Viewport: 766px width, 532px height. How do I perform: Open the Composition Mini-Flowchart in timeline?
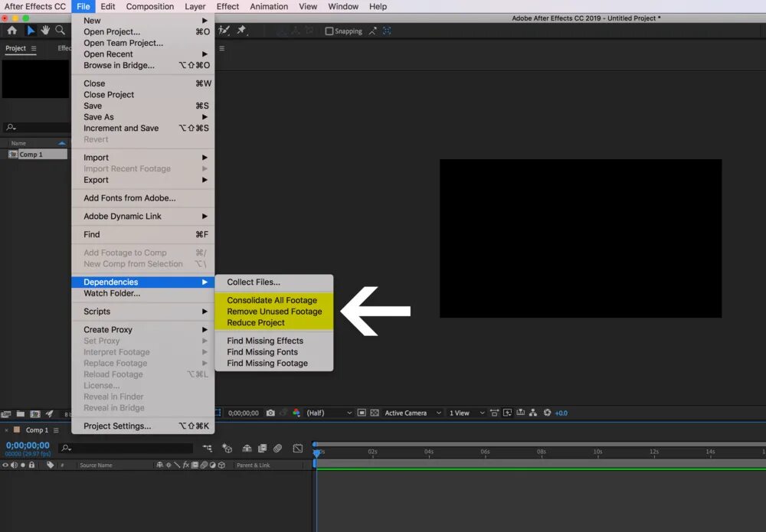click(x=208, y=448)
